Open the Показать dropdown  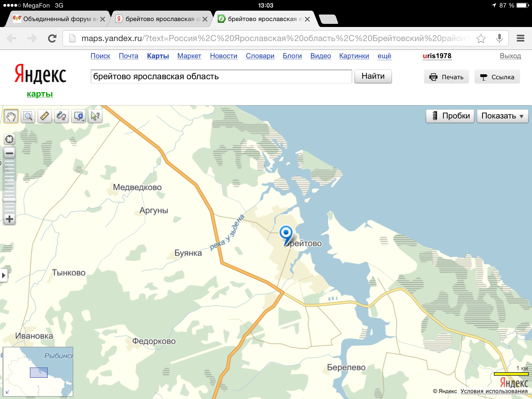tap(502, 116)
